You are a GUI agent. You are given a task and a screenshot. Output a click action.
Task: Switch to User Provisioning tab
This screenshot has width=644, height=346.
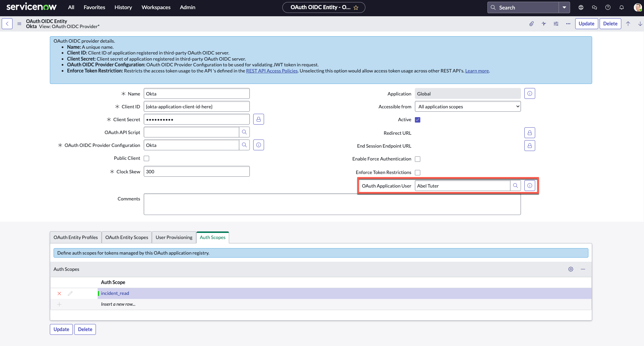point(174,237)
